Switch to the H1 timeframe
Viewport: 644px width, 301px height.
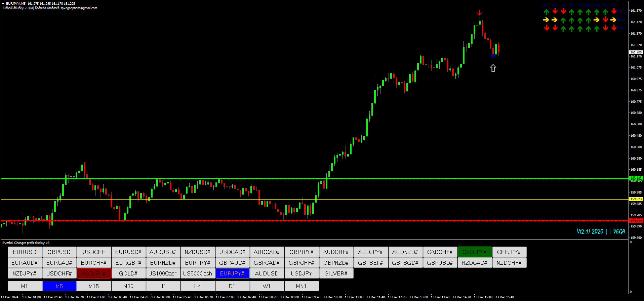163,286
